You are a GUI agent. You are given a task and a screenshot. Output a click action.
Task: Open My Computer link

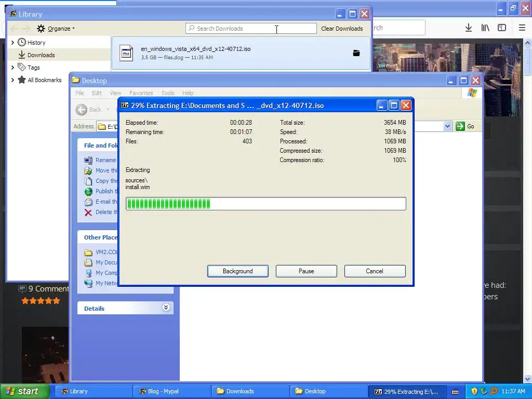(107, 273)
